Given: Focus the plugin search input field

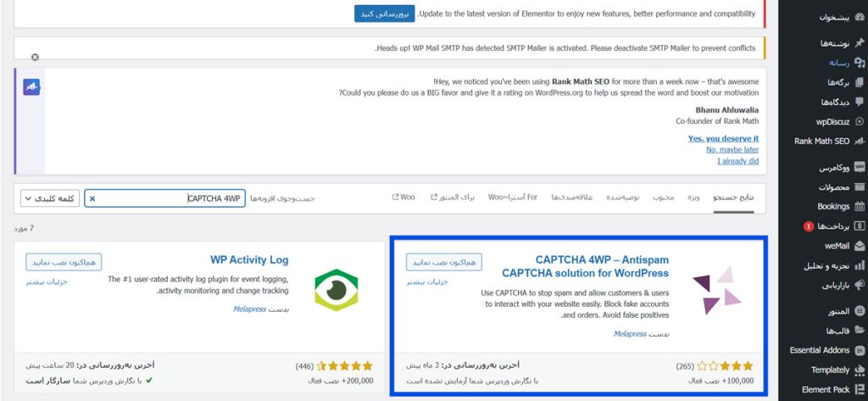Looking at the screenshot, I should pos(165,198).
